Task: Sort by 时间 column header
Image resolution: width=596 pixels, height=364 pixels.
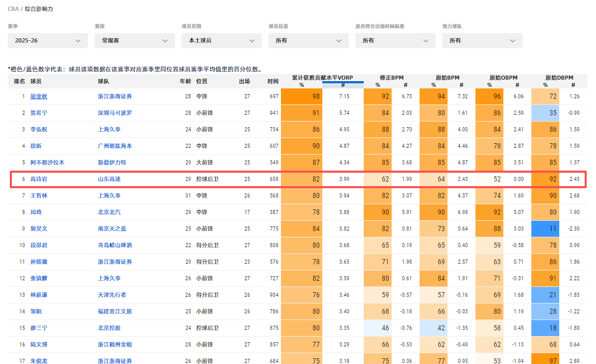Action: tap(273, 81)
